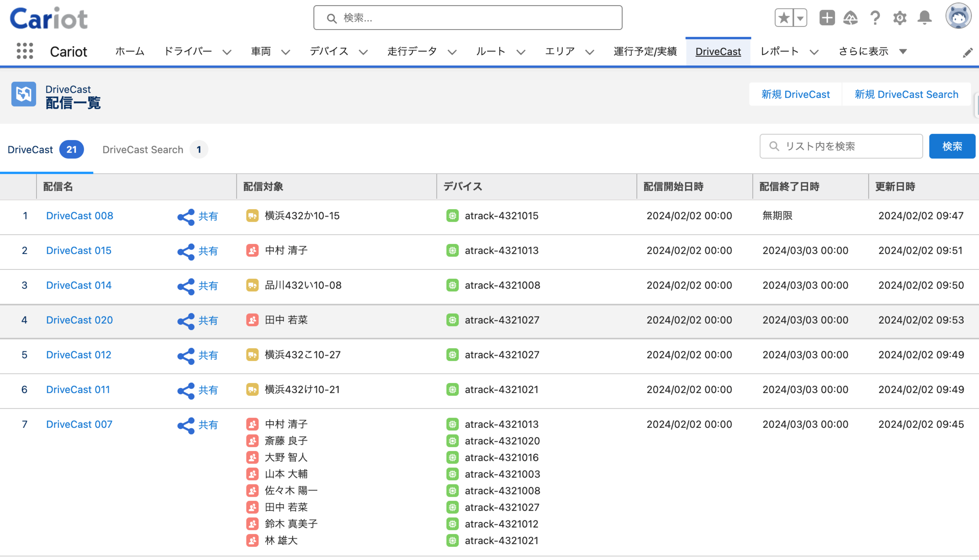
Task: Click driver name 鈴木 真美子
Action: [291, 524]
